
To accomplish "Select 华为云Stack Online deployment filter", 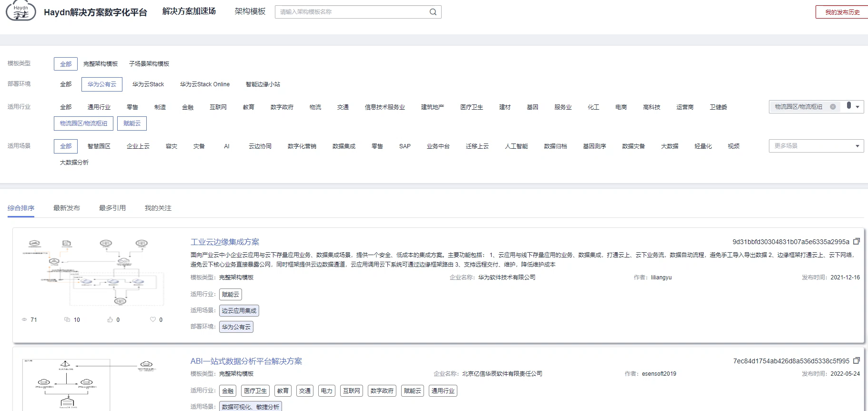I will click(x=205, y=84).
